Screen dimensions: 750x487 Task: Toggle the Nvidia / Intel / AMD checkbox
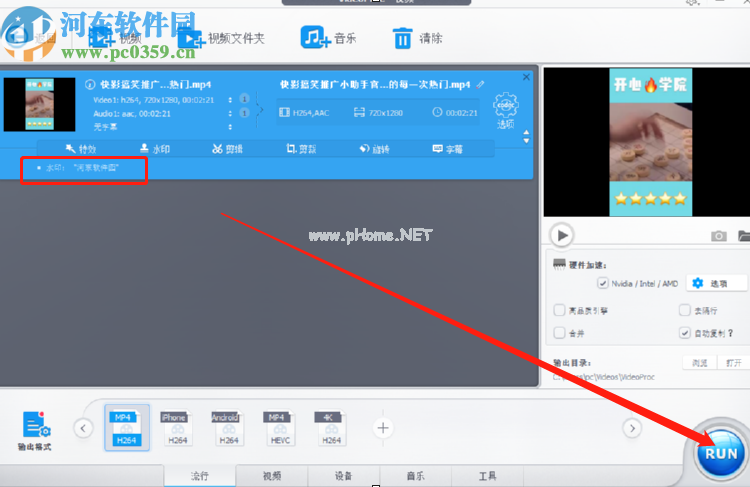603,283
